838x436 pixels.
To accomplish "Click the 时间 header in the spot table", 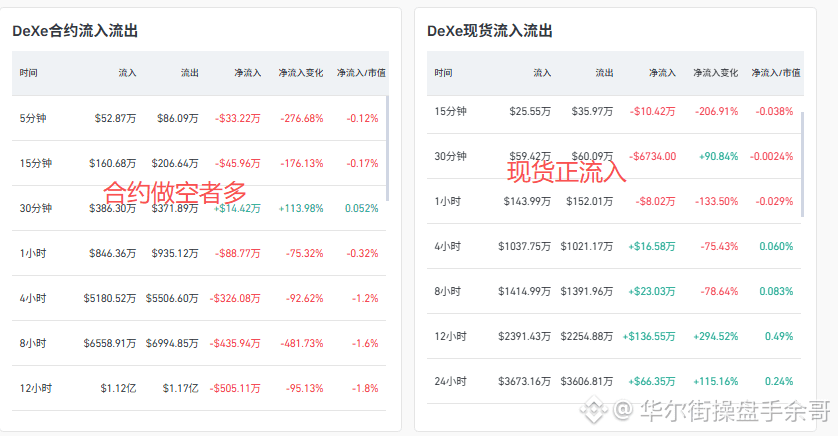I will (x=443, y=73).
